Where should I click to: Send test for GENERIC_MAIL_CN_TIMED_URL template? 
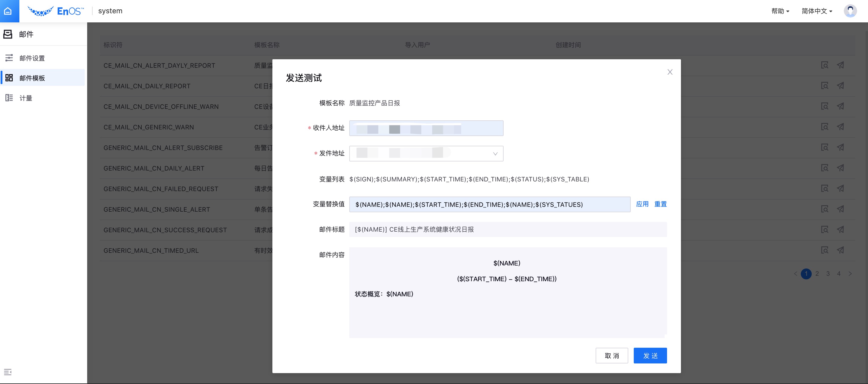[x=840, y=250]
